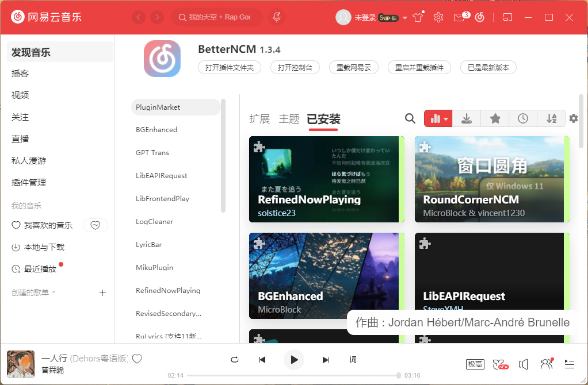This screenshot has width=588, height=385.
Task: Click 重载网易云 button
Action: (354, 67)
